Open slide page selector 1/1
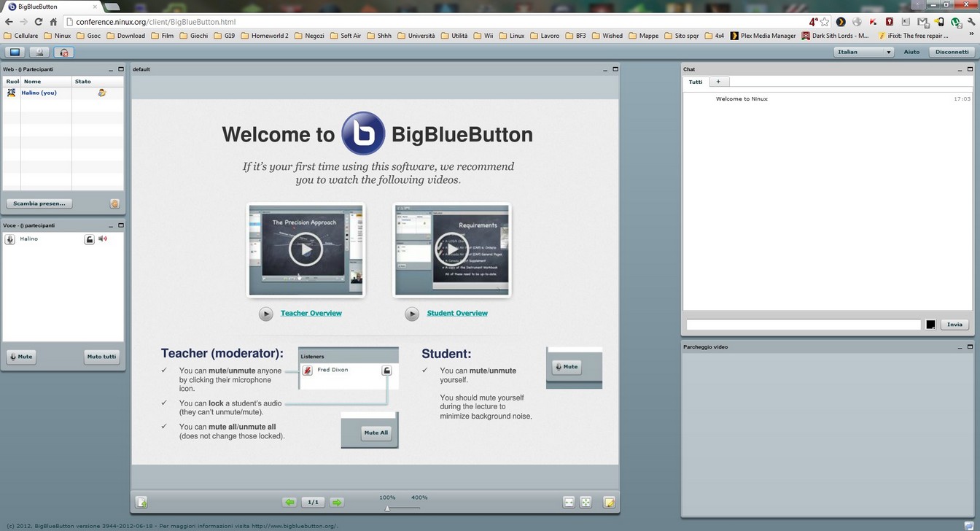The width and height of the screenshot is (980, 531). click(x=313, y=502)
